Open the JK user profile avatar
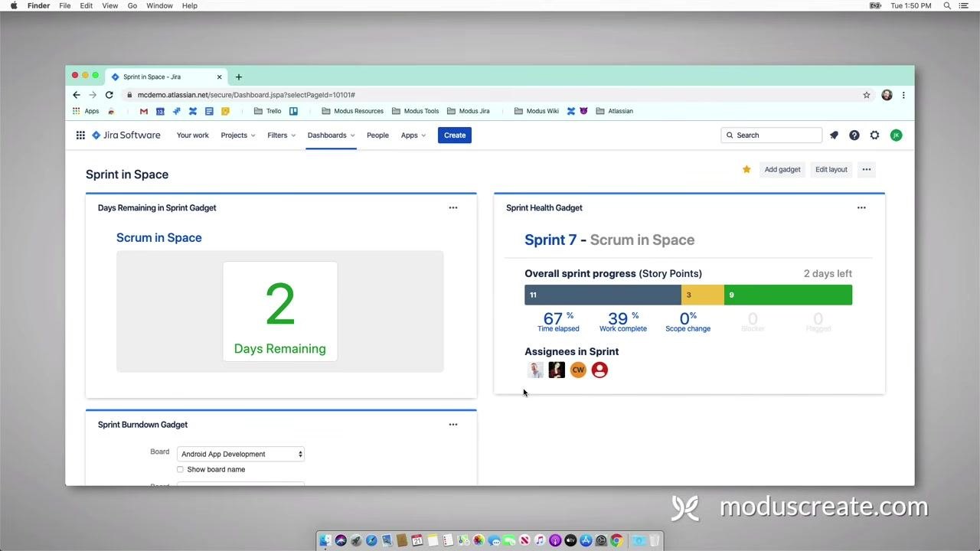The image size is (980, 551). (x=896, y=135)
